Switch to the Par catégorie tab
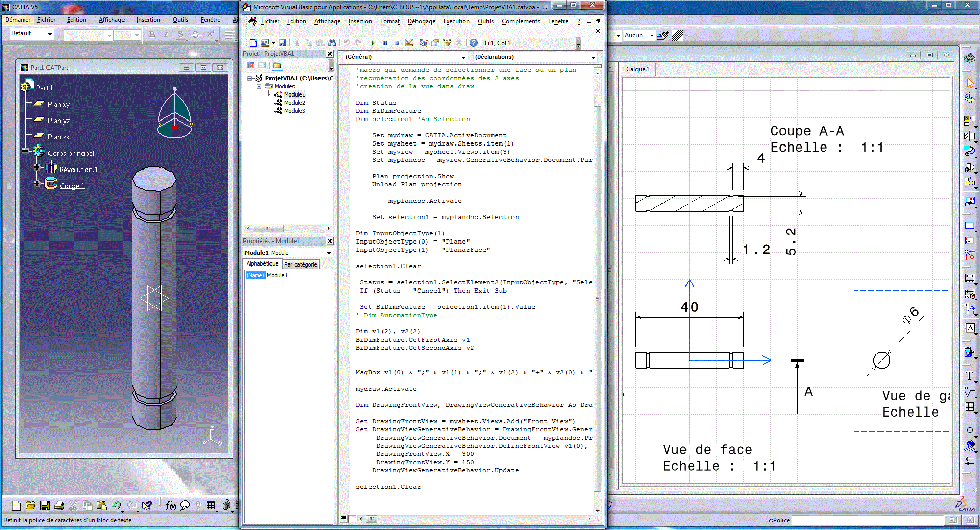980x530 pixels. point(301,264)
